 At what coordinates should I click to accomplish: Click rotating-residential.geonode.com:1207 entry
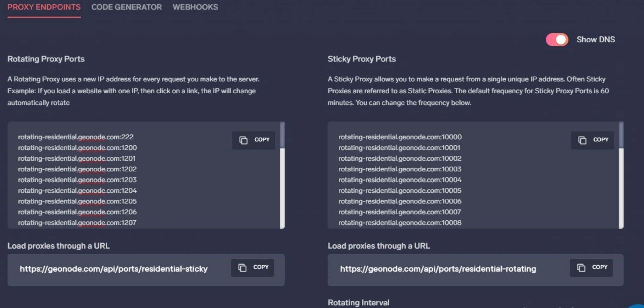pyautogui.click(x=77, y=223)
